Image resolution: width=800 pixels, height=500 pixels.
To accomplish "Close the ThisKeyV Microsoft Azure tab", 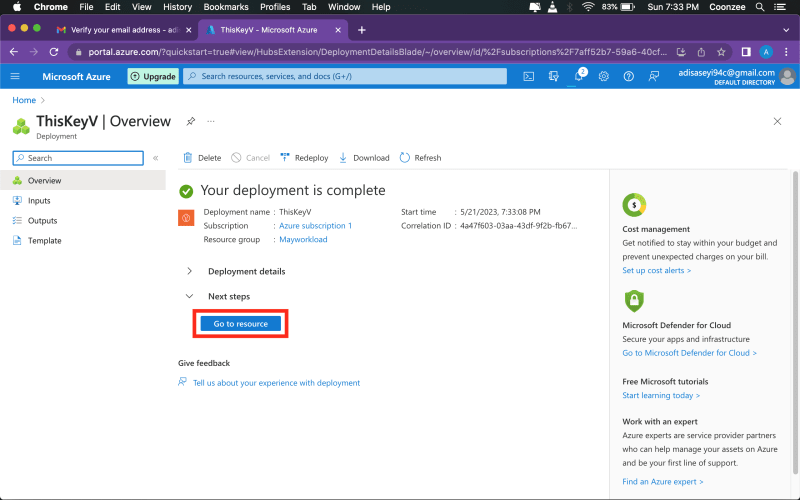I will (x=338, y=30).
